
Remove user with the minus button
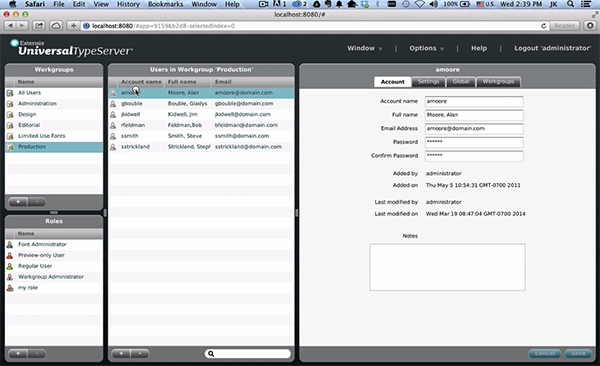tap(140, 354)
